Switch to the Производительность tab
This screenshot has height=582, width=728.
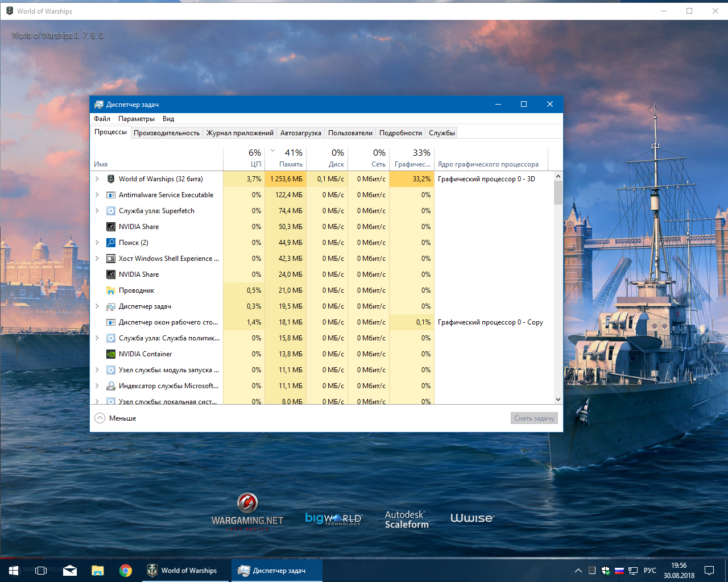pyautogui.click(x=167, y=133)
